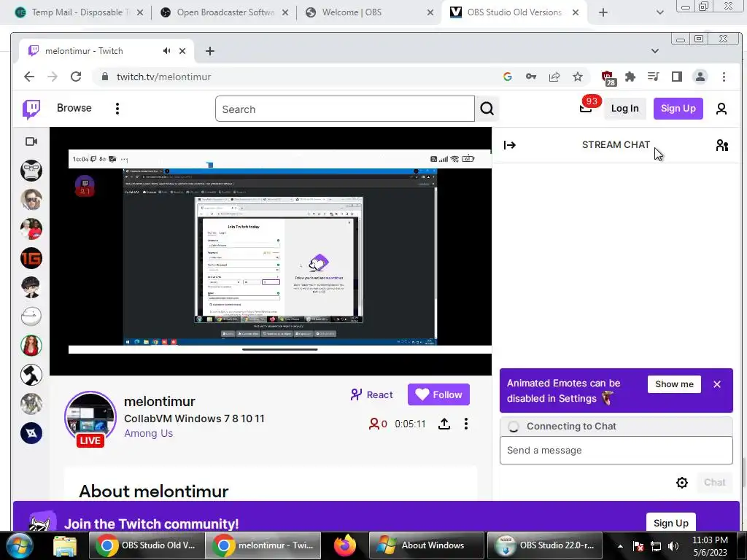Open the password key icon
The height and width of the screenshot is (560, 747).
click(531, 77)
